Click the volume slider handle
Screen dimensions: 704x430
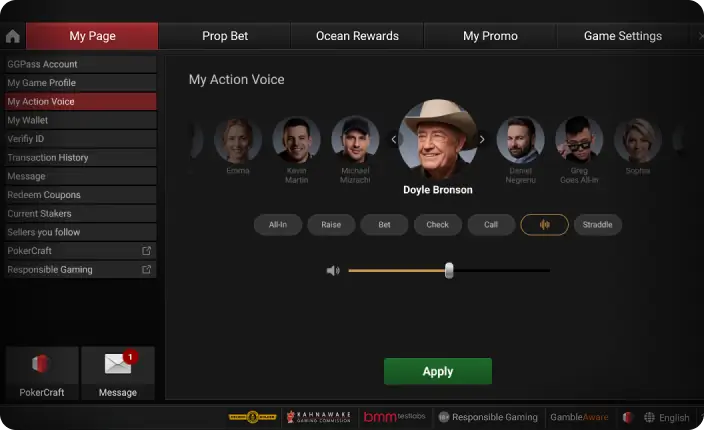[449, 271]
